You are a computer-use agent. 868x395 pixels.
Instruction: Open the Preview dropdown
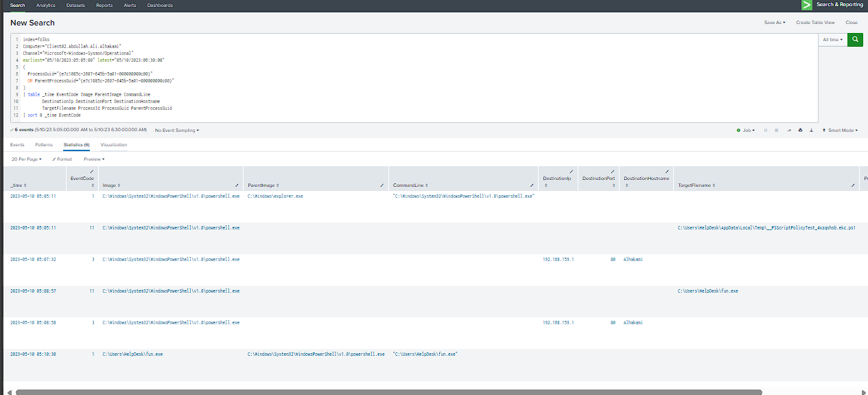(x=93, y=159)
